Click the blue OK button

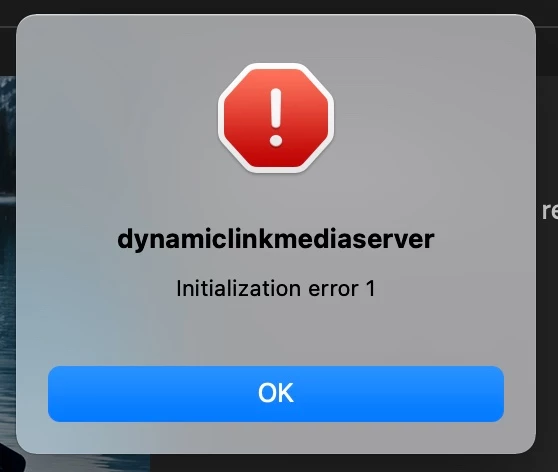pyautogui.click(x=276, y=394)
